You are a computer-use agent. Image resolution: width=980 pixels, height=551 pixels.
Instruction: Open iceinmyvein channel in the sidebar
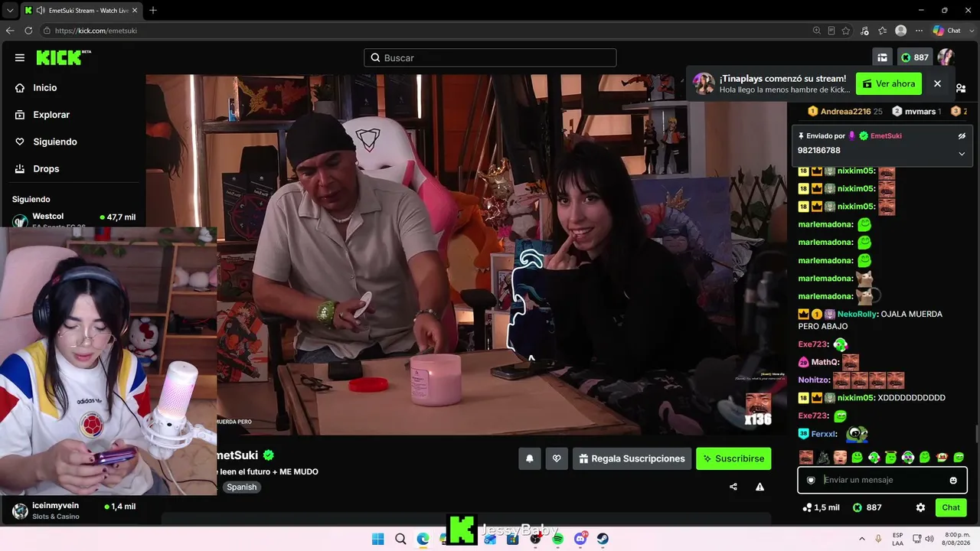tap(73, 510)
